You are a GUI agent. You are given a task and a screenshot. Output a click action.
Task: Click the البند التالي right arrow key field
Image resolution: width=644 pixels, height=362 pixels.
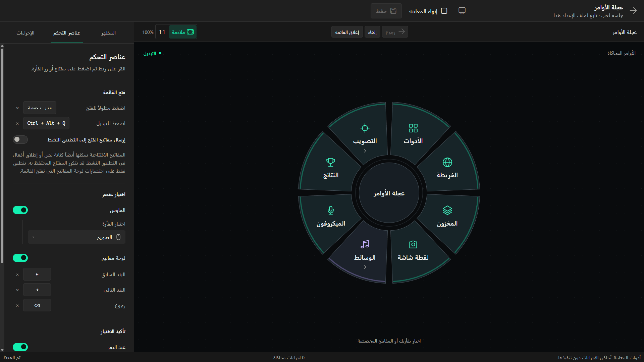coord(37,290)
